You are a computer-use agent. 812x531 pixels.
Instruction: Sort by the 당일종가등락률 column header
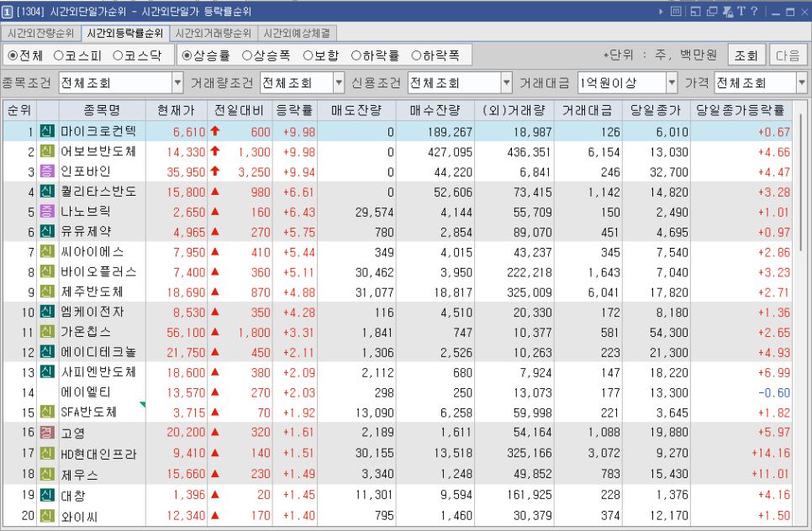tap(741, 110)
